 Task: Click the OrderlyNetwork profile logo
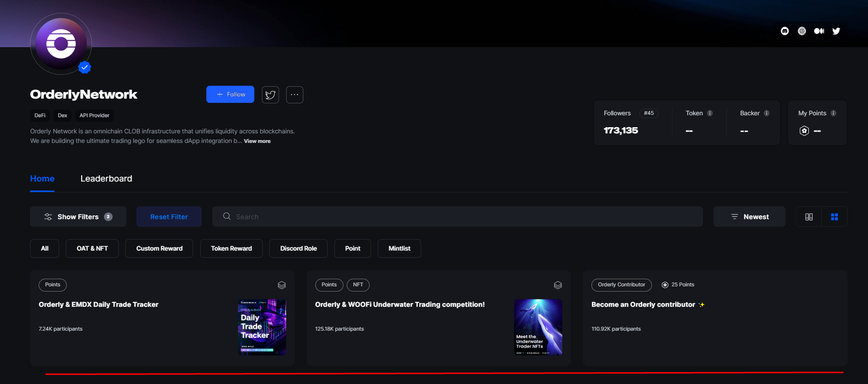tap(61, 44)
